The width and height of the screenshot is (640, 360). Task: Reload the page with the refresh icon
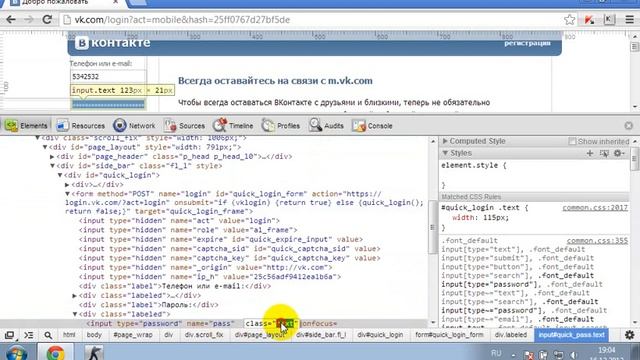coord(47,20)
